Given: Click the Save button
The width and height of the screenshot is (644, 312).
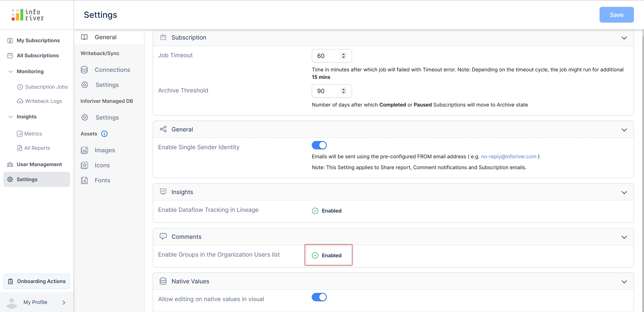Looking at the screenshot, I should point(616,15).
